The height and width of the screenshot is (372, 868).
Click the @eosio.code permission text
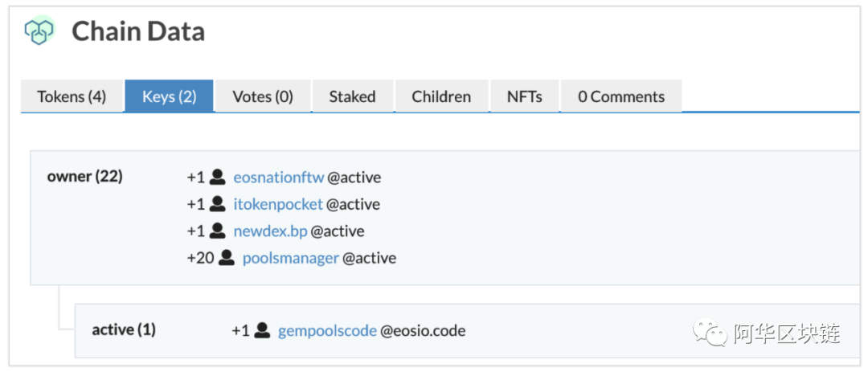point(423,331)
